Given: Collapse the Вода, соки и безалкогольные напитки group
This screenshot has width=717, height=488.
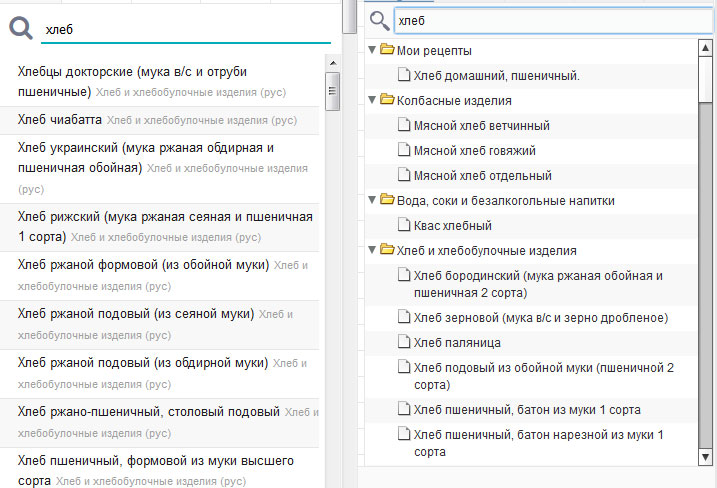Looking at the screenshot, I should tap(373, 200).
